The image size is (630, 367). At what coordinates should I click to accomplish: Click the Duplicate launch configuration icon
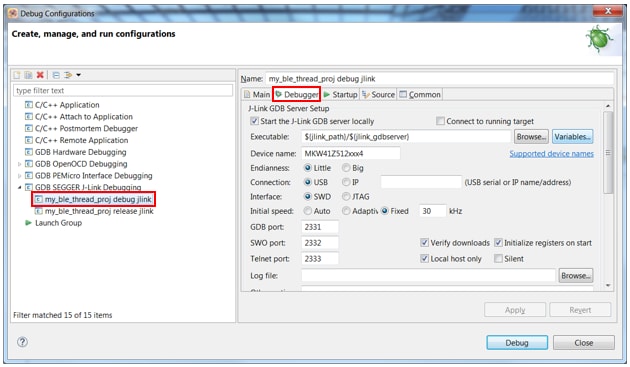click(28, 75)
